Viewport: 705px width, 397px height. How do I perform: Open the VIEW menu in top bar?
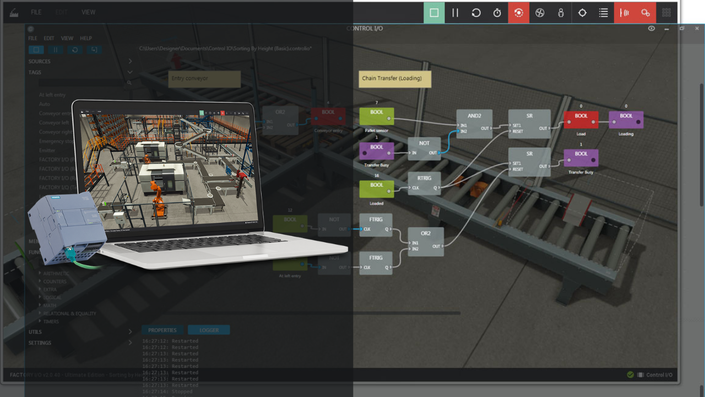click(88, 12)
